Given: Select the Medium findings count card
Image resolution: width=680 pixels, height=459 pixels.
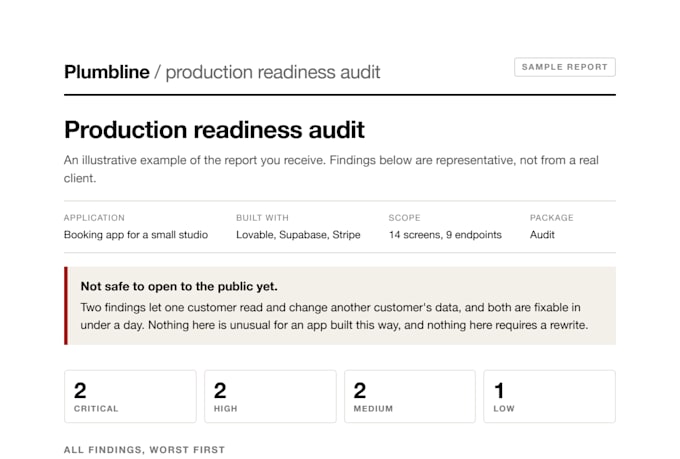Looking at the screenshot, I should pos(410,397).
